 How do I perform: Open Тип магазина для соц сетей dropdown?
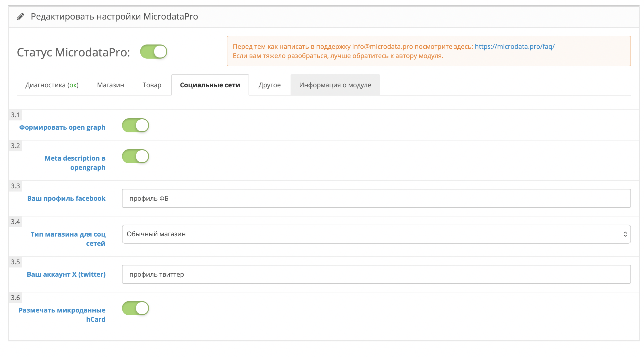click(376, 234)
